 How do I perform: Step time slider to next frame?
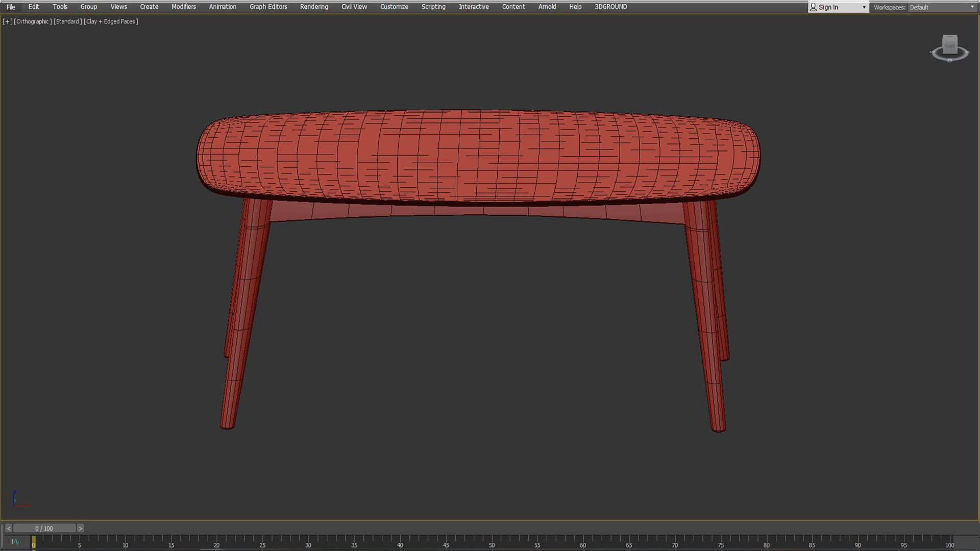tap(80, 528)
